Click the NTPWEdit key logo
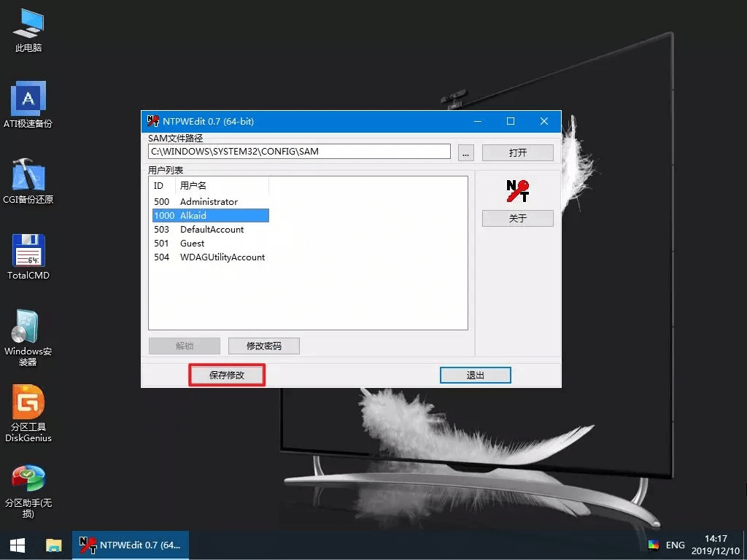This screenshot has height=560, width=747. click(517, 191)
